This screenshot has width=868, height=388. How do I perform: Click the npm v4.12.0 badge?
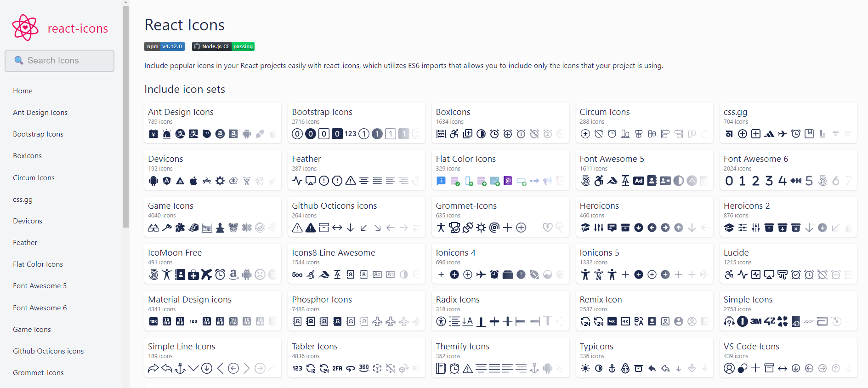pyautogui.click(x=165, y=46)
